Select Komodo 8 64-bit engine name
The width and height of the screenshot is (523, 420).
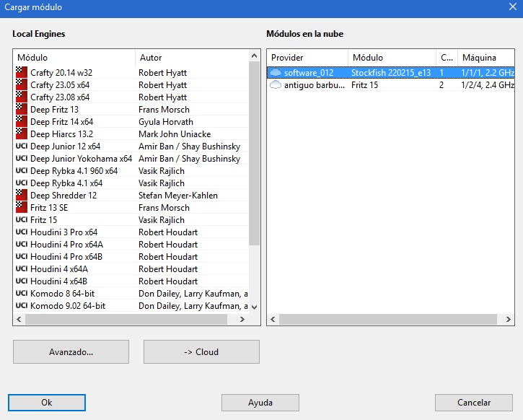[62, 293]
